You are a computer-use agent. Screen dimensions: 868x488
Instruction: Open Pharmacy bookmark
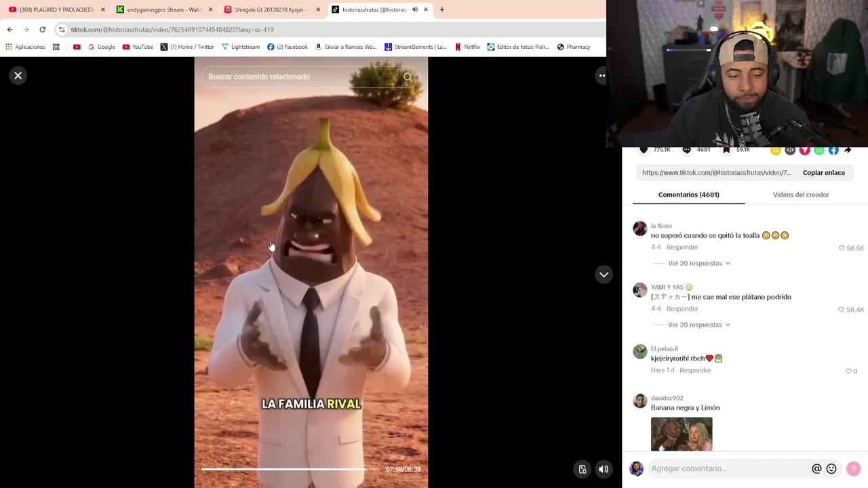click(573, 47)
